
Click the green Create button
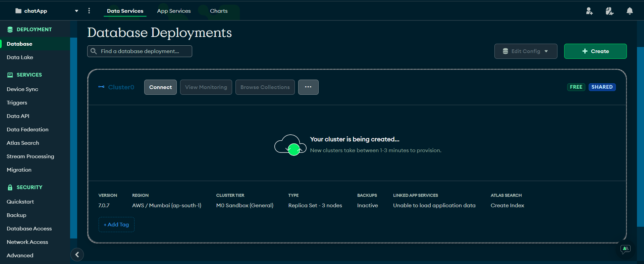(595, 51)
